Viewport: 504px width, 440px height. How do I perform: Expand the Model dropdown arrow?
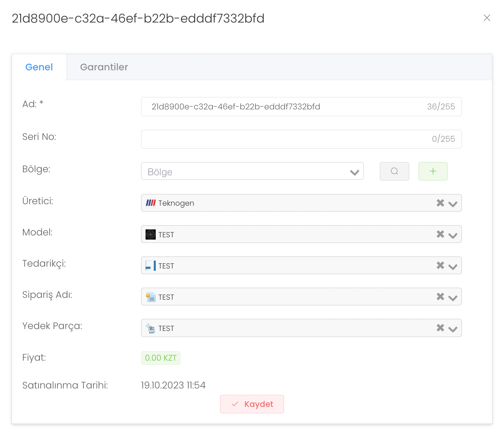coord(453,235)
